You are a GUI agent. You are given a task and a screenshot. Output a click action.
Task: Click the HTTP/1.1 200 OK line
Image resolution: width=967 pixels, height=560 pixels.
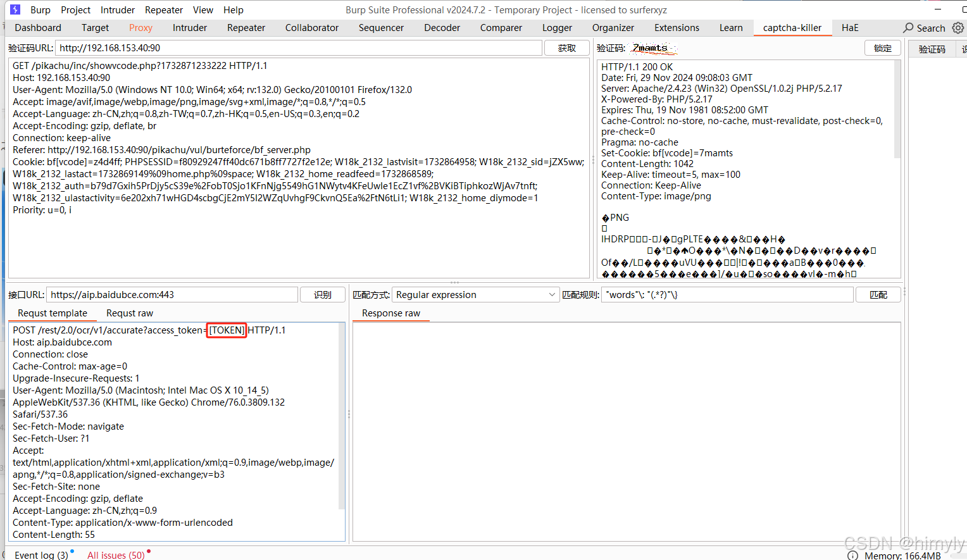[637, 67]
